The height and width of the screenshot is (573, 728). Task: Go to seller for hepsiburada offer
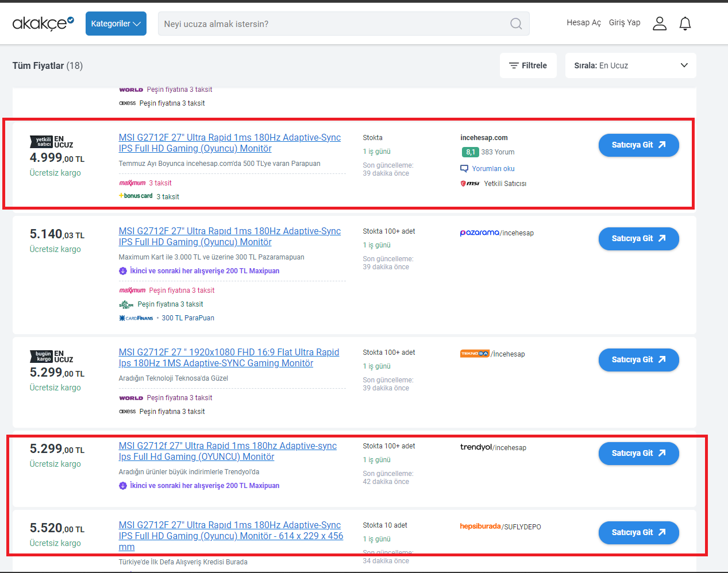[638, 532]
